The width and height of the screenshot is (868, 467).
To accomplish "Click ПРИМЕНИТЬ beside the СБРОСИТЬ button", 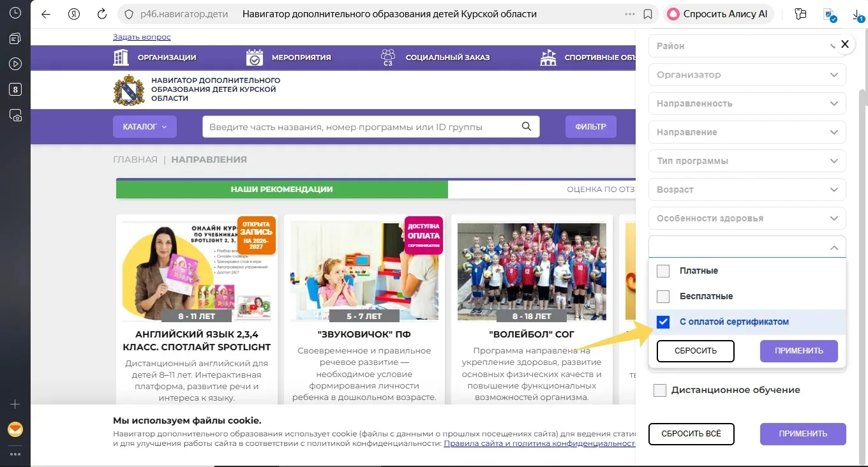I will 799,351.
